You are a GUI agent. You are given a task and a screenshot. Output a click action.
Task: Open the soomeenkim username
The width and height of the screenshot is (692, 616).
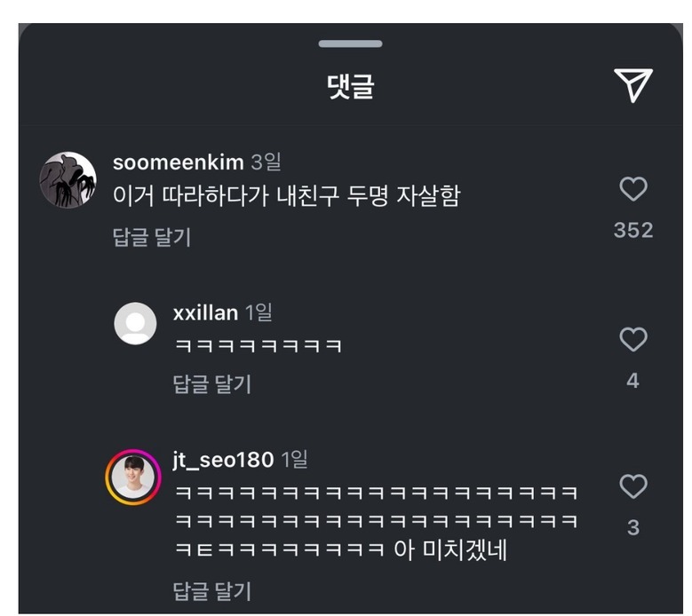coord(178,162)
